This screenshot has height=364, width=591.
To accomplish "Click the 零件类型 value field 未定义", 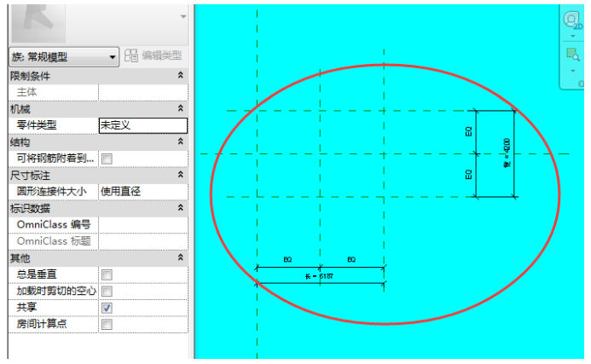I will point(142,124).
